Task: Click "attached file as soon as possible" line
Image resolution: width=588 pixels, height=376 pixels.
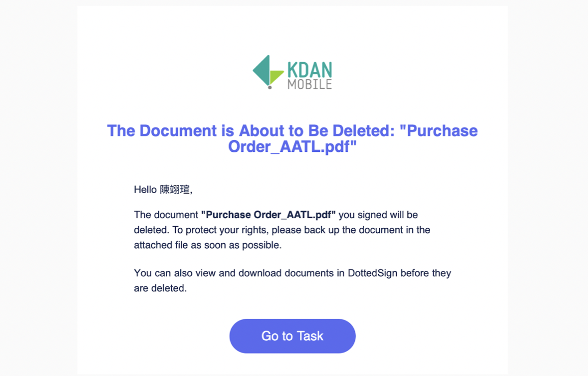Action: click(207, 245)
